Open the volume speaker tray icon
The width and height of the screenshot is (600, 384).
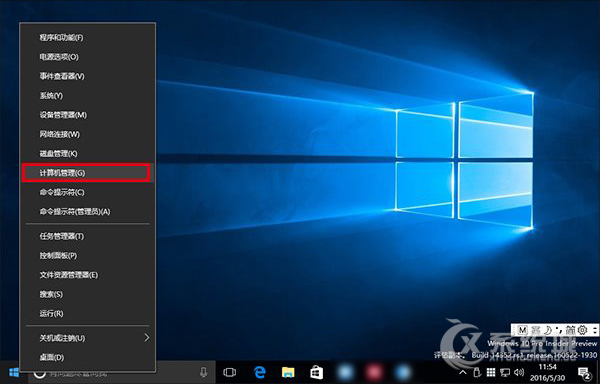pyautogui.click(x=519, y=372)
